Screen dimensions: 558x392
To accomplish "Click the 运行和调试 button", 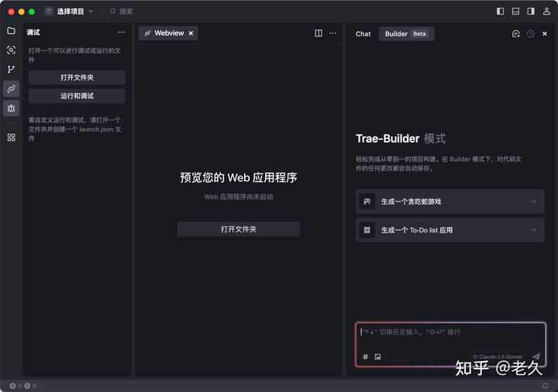I will pos(77,96).
